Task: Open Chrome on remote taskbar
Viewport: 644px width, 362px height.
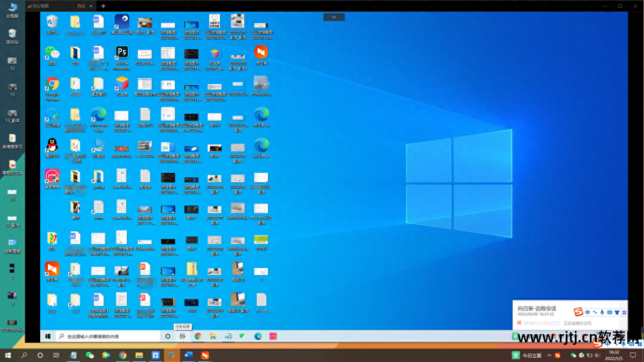Action: 198,336
